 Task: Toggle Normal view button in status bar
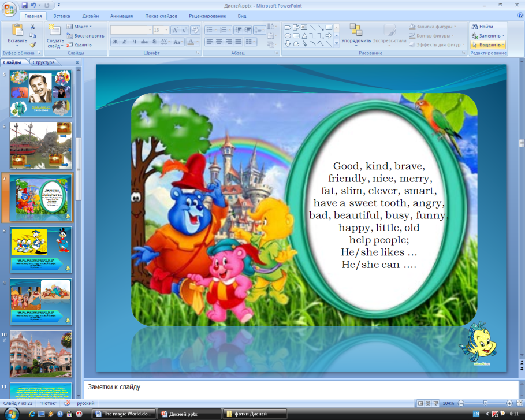[420, 403]
